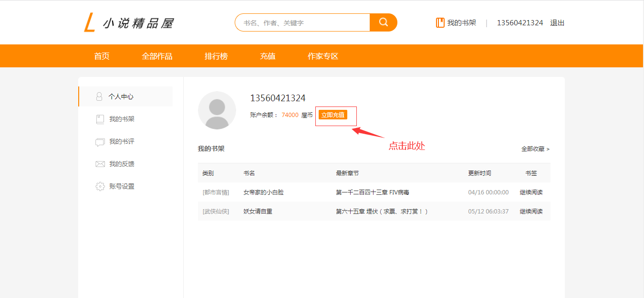Screen dimensions: 644x298
Task: Click the gear icon beside 账号设置
Action: point(100,186)
